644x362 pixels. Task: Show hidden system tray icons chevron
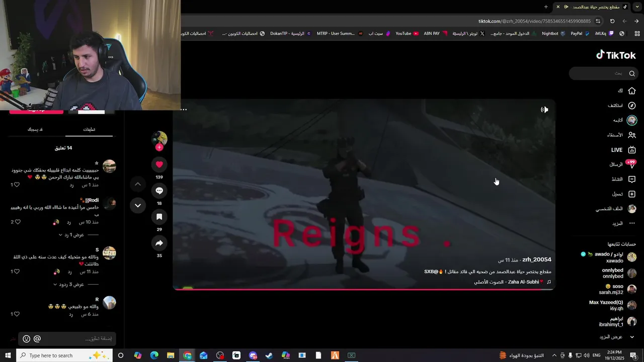click(x=554, y=355)
